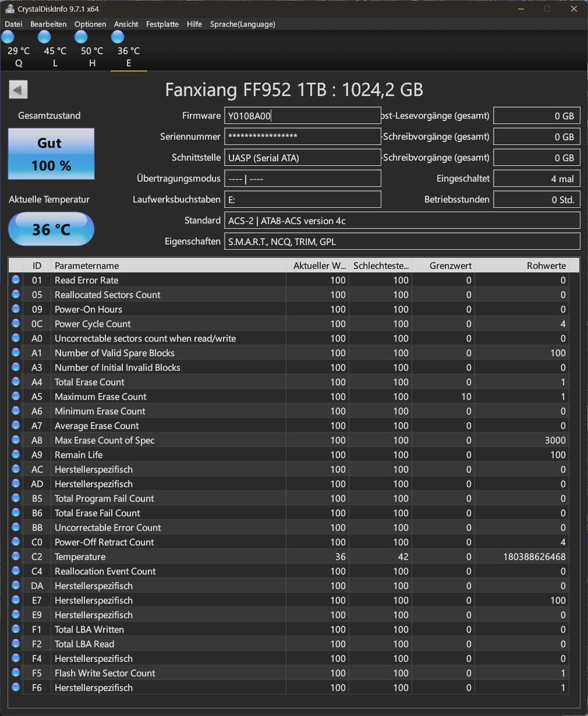Click status icon for Max Erase Count of Spec
The height and width of the screenshot is (716, 588).
[x=16, y=440]
